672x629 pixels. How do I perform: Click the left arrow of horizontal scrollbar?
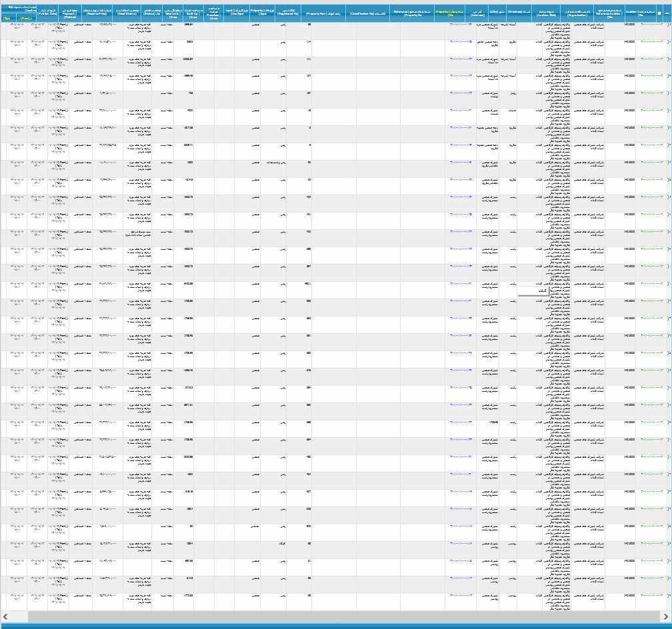[x=6, y=617]
